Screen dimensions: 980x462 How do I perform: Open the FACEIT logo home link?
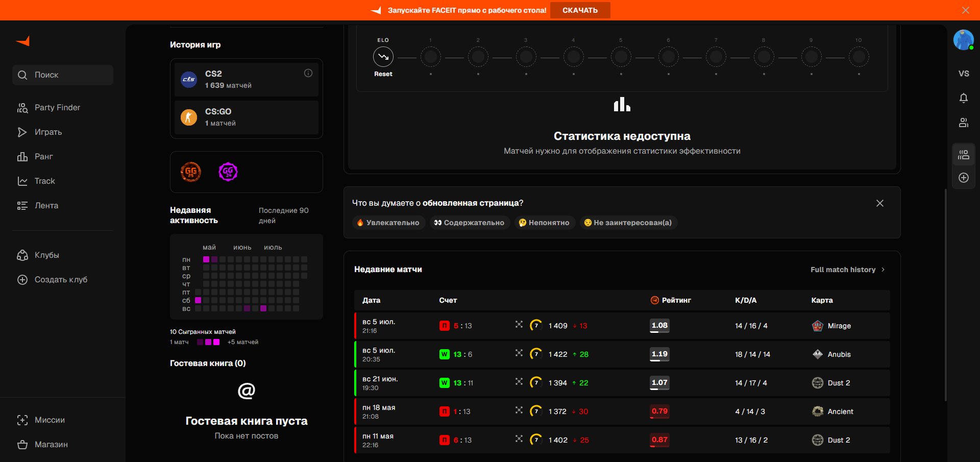[x=23, y=41]
